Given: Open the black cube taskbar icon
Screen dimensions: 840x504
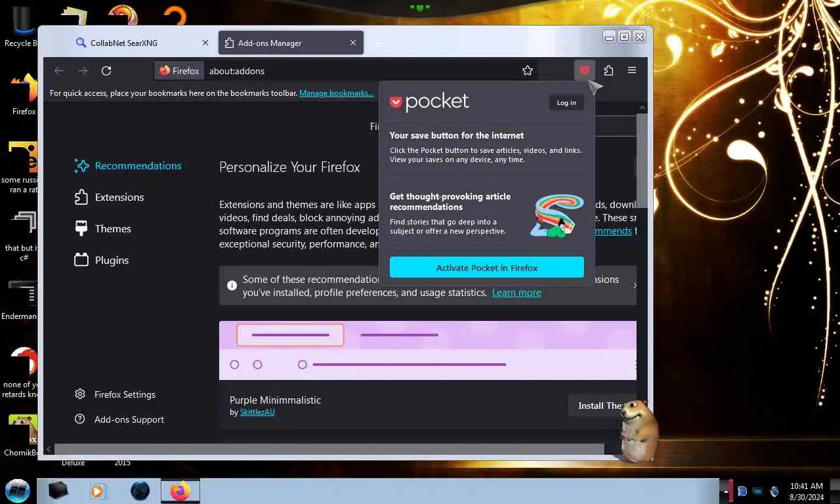Looking at the screenshot, I should 58,491.
